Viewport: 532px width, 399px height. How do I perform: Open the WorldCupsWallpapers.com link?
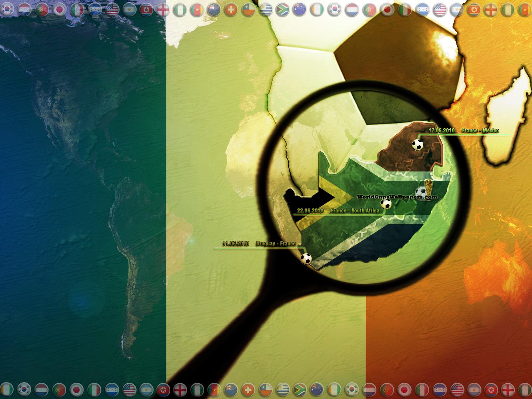[392, 197]
